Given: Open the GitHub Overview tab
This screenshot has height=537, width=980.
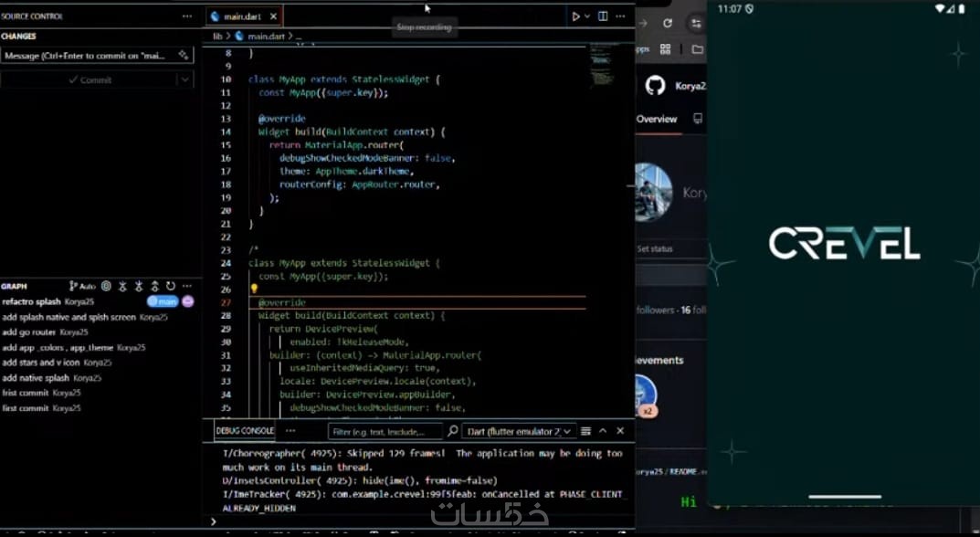Looking at the screenshot, I should pyautogui.click(x=657, y=119).
